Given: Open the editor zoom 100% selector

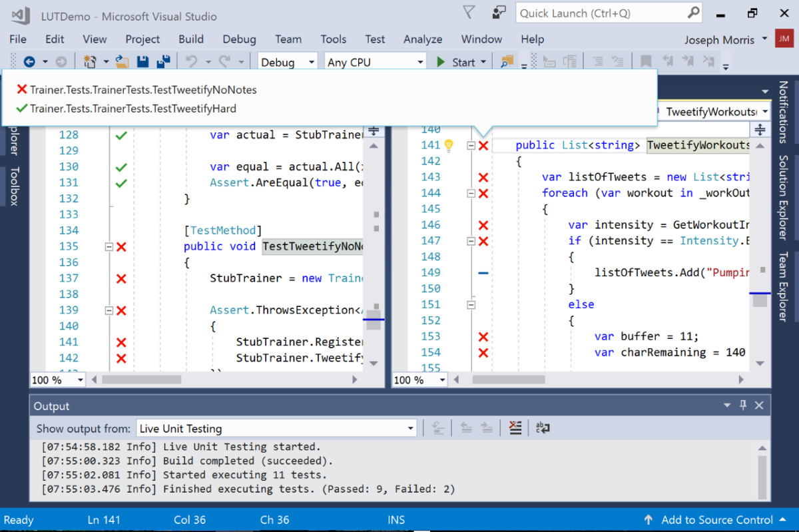Looking at the screenshot, I should (x=57, y=379).
